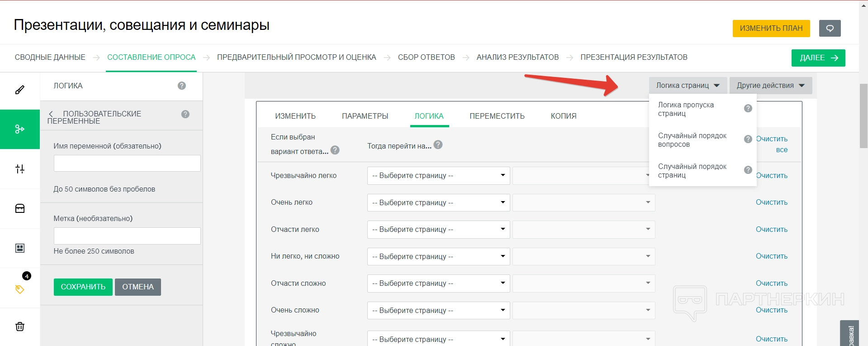Open the Логика страниц dropdown
868x346 pixels.
pos(688,86)
